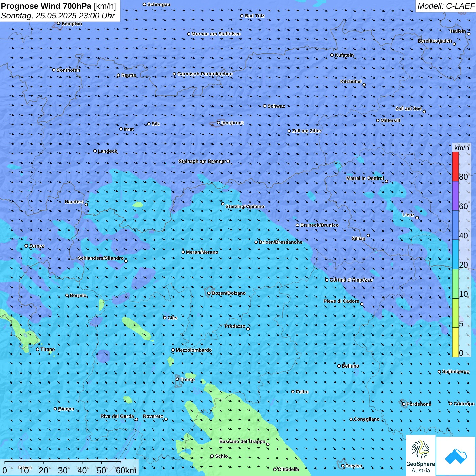Screen dimensions: 476x476
Task: Click the Bormio city marker
Action: tap(67, 295)
